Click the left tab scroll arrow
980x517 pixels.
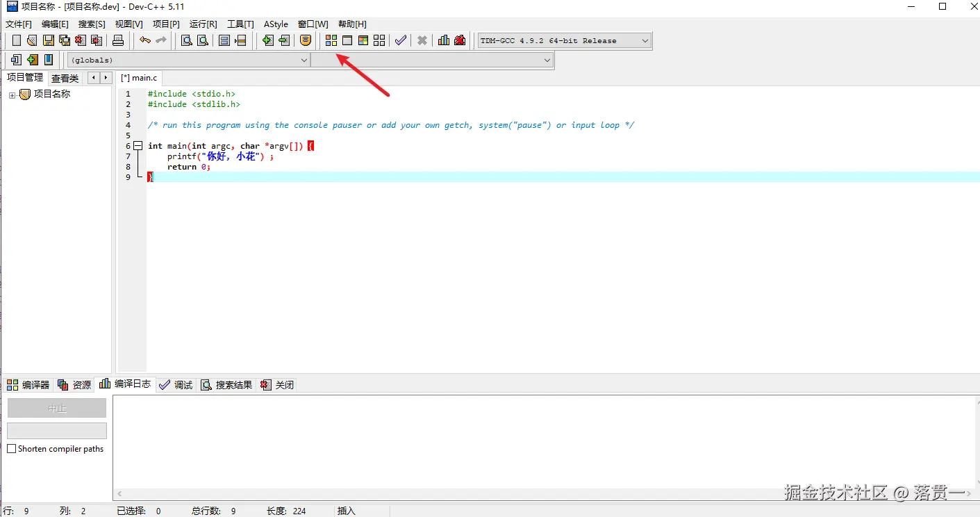point(94,78)
